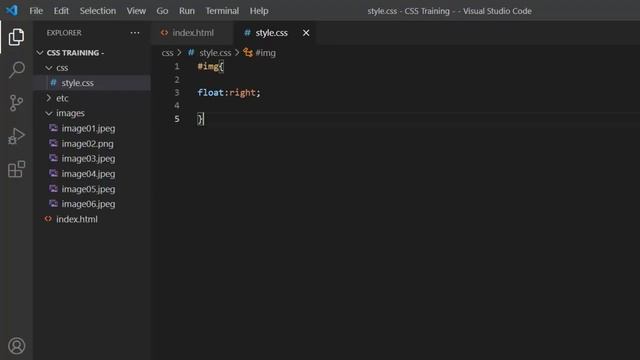Click the image01.jpeg file icon
Viewport: 640px width, 360px height.
(53, 128)
